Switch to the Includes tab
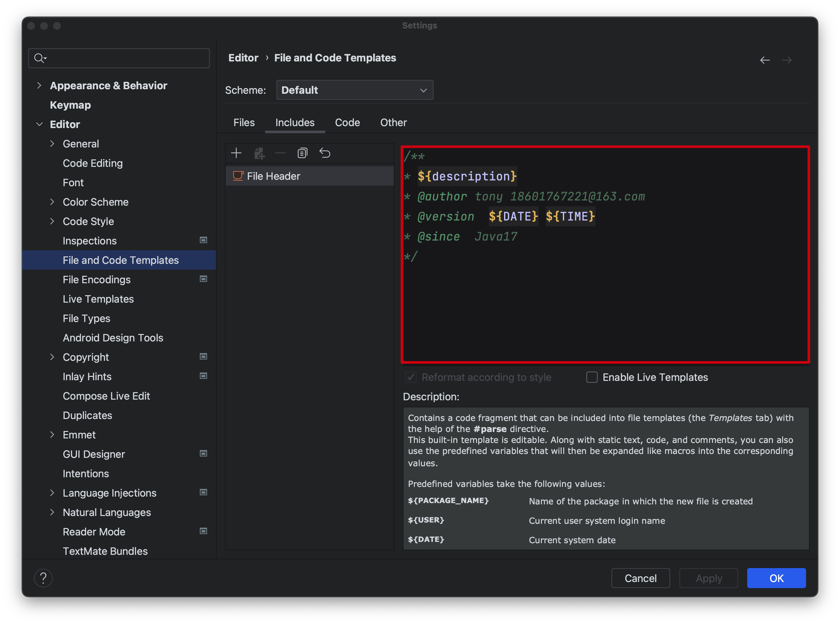 point(295,123)
